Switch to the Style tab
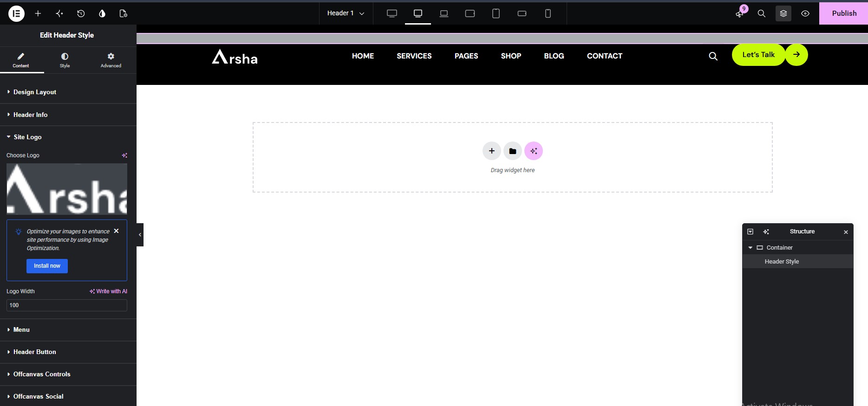Screen dimensions: 868x406 point(65,60)
